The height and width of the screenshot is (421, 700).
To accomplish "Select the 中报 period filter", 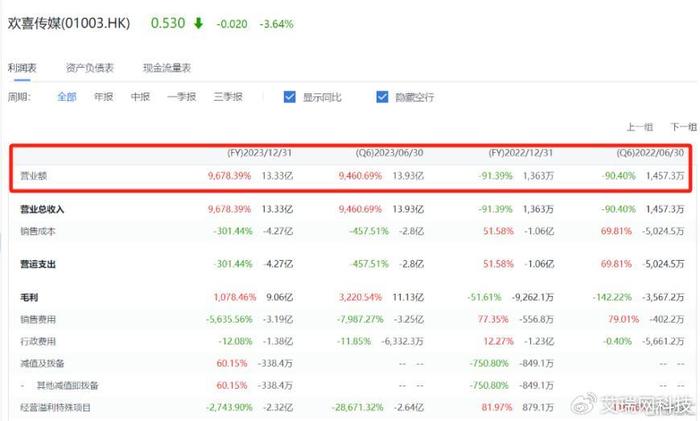I will pos(140,97).
